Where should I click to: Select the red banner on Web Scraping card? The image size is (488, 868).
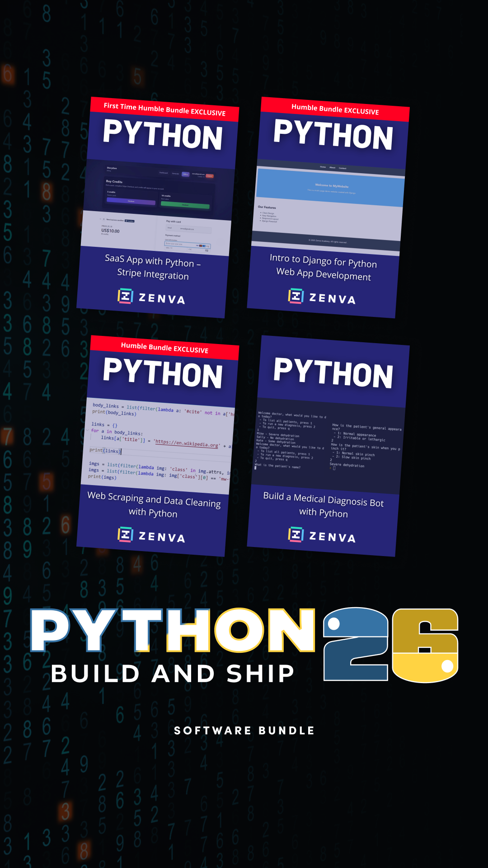tap(164, 348)
